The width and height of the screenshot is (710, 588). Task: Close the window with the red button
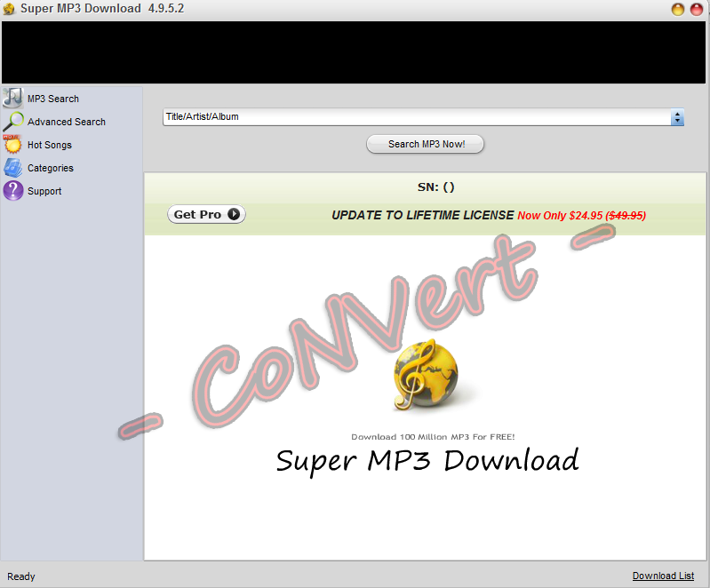click(x=697, y=9)
